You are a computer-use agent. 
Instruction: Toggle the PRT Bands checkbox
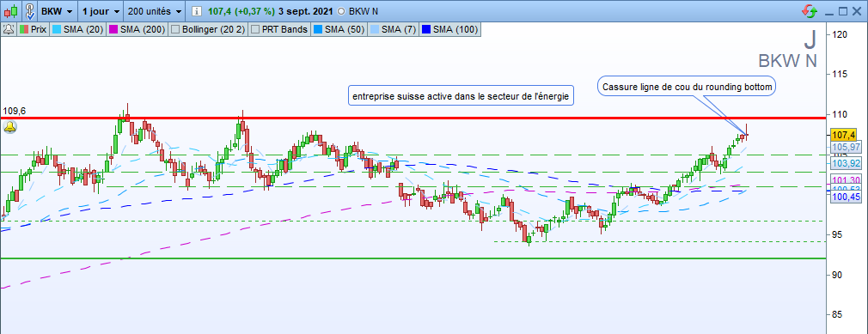click(254, 29)
